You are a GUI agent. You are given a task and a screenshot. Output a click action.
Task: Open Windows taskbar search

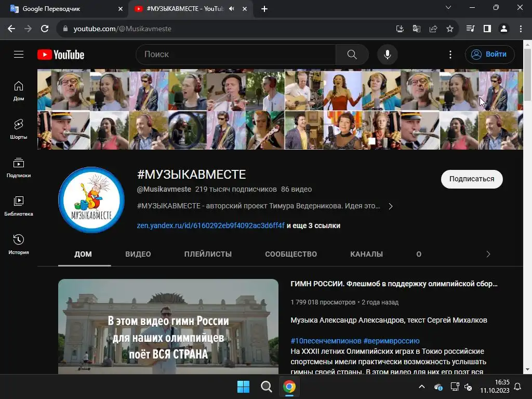tap(267, 387)
